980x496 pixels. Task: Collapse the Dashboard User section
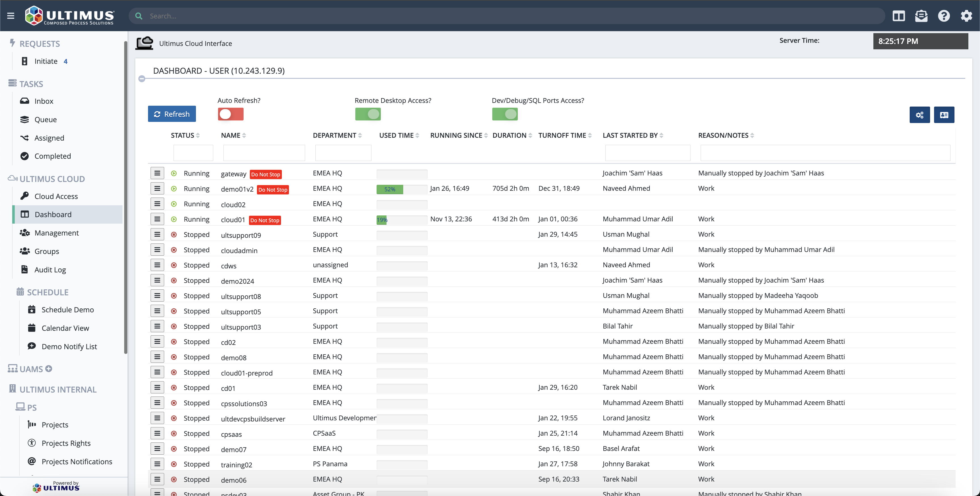tap(142, 79)
